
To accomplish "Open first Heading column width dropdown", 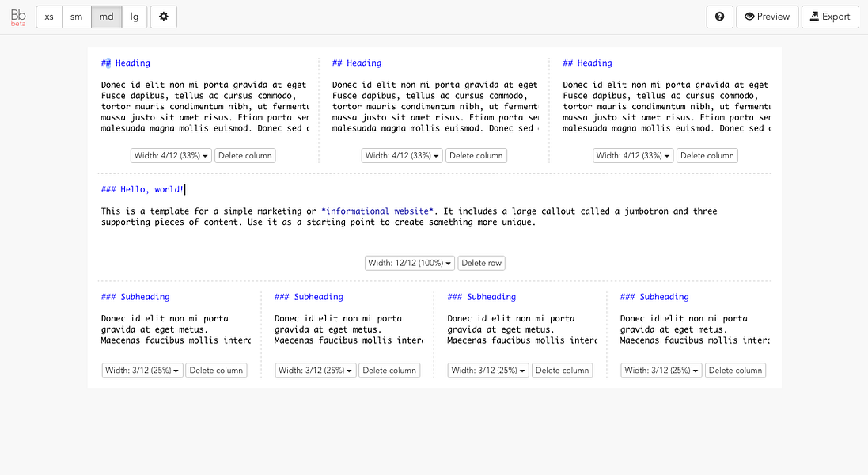I will (x=171, y=156).
